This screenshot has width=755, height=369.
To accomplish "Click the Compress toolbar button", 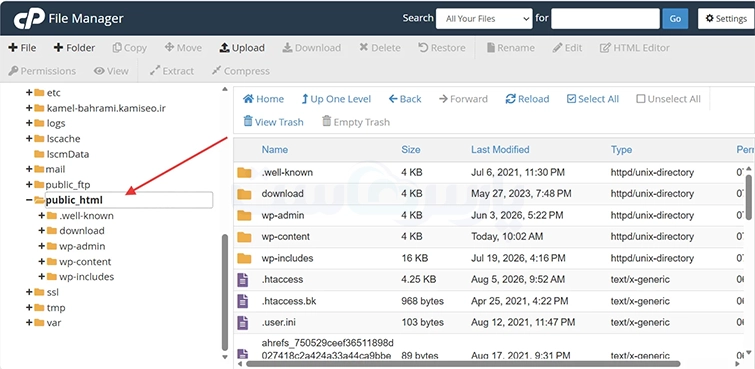I will 241,71.
